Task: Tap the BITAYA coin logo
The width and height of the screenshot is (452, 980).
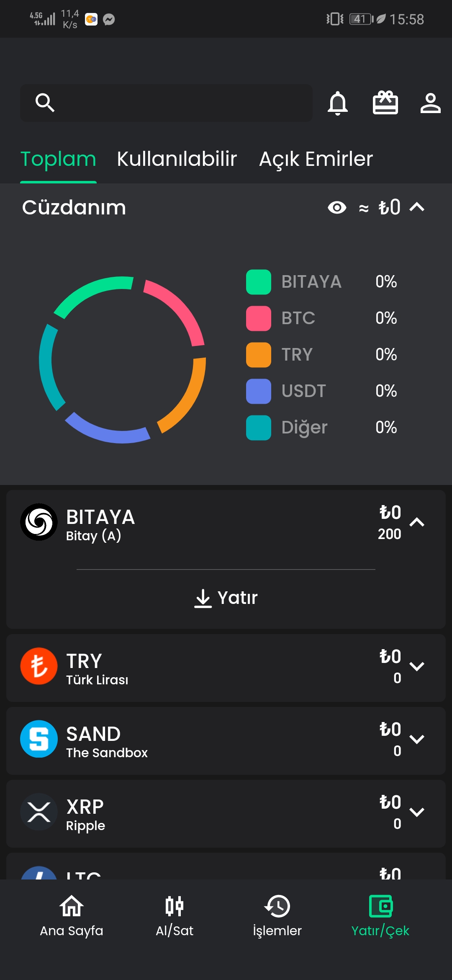Action: [39, 522]
